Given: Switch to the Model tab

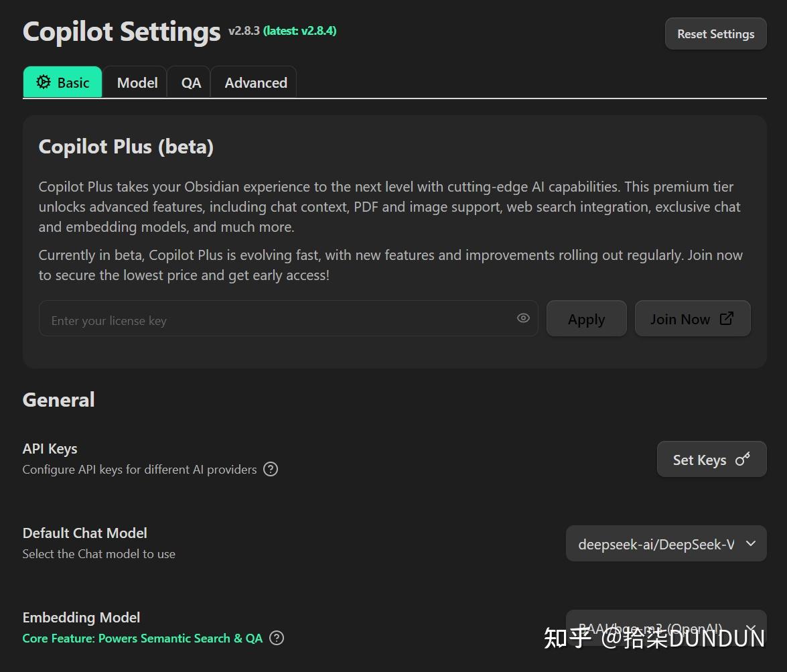Looking at the screenshot, I should click(x=137, y=82).
